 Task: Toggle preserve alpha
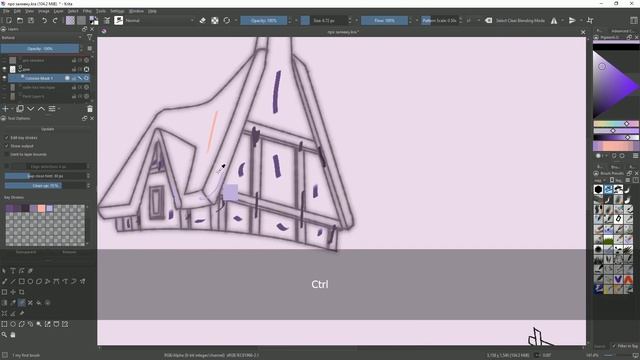215,20
